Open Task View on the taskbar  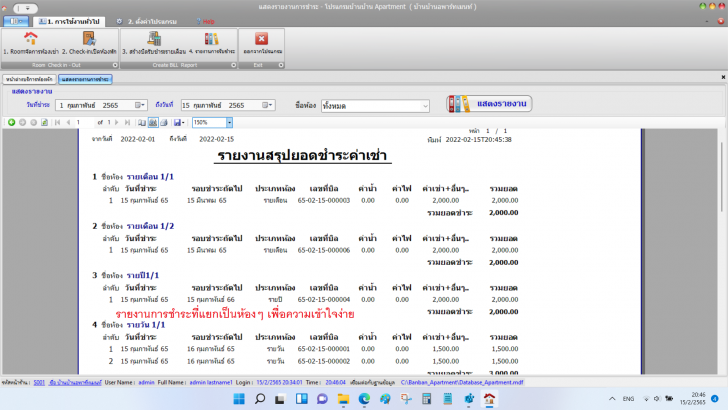pyautogui.click(x=280, y=399)
